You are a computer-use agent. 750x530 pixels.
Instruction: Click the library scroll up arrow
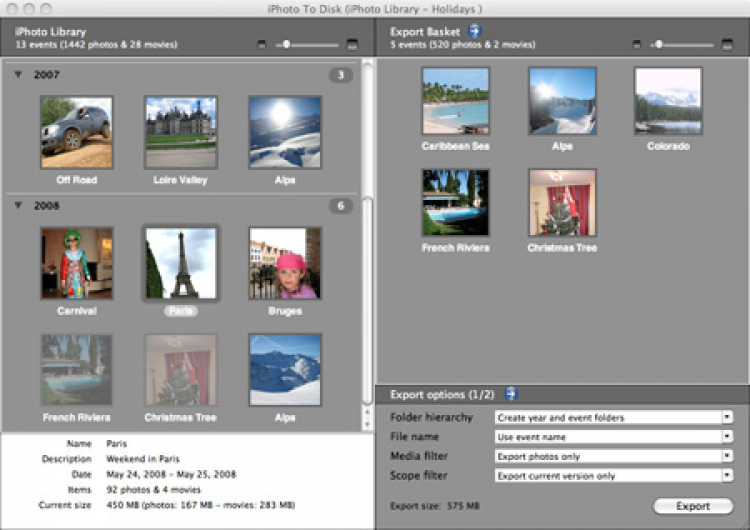pyautogui.click(x=367, y=412)
